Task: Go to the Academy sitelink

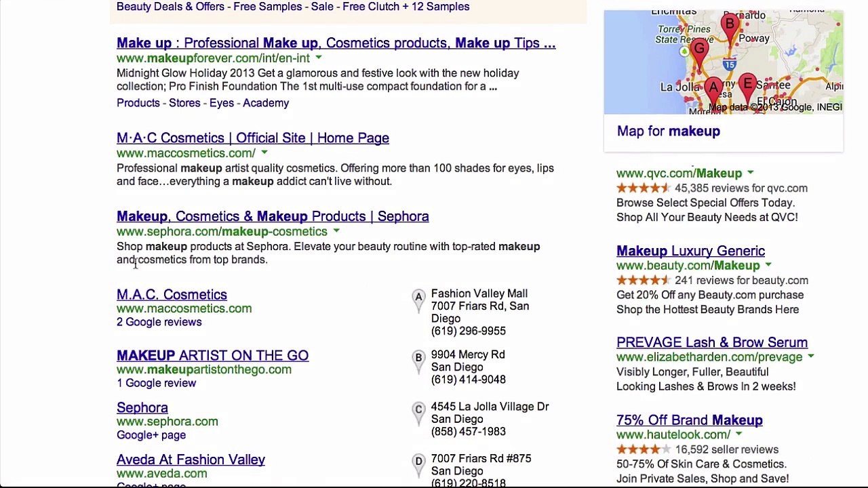Action: point(266,103)
